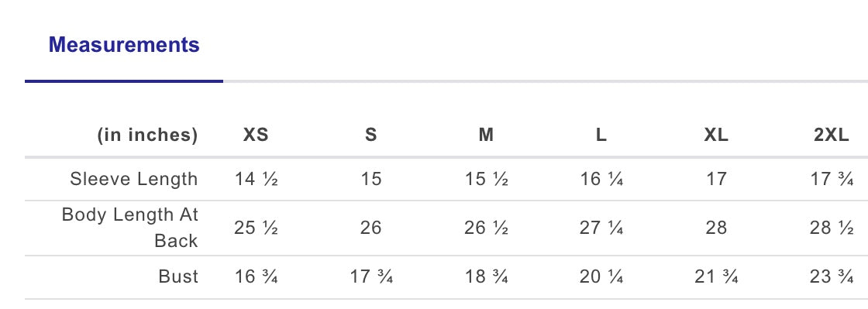
Task: Click the Body Length At Back label
Action: pyautogui.click(x=130, y=227)
